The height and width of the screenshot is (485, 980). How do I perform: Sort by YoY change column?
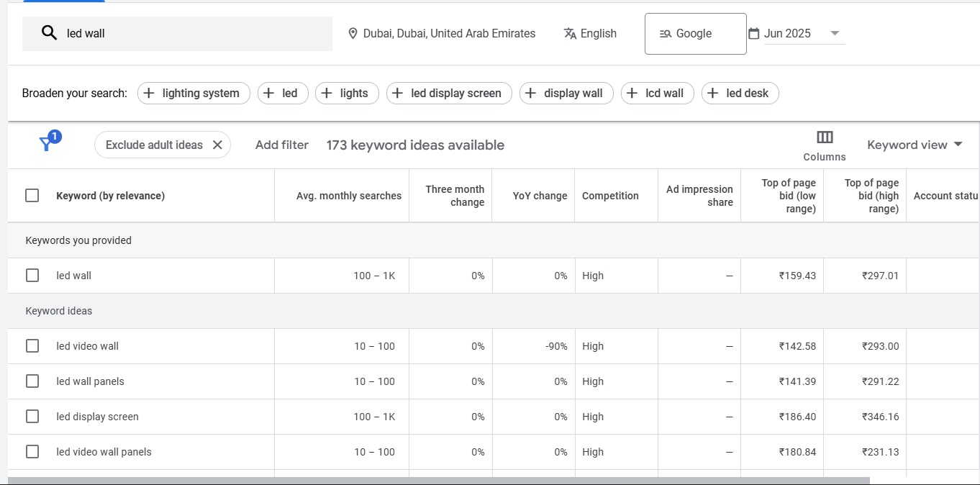tap(540, 196)
